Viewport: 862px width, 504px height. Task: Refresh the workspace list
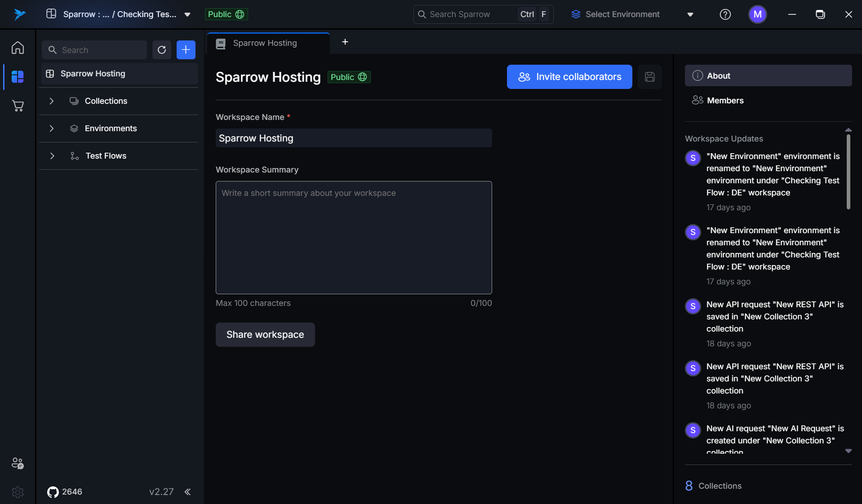coord(162,50)
